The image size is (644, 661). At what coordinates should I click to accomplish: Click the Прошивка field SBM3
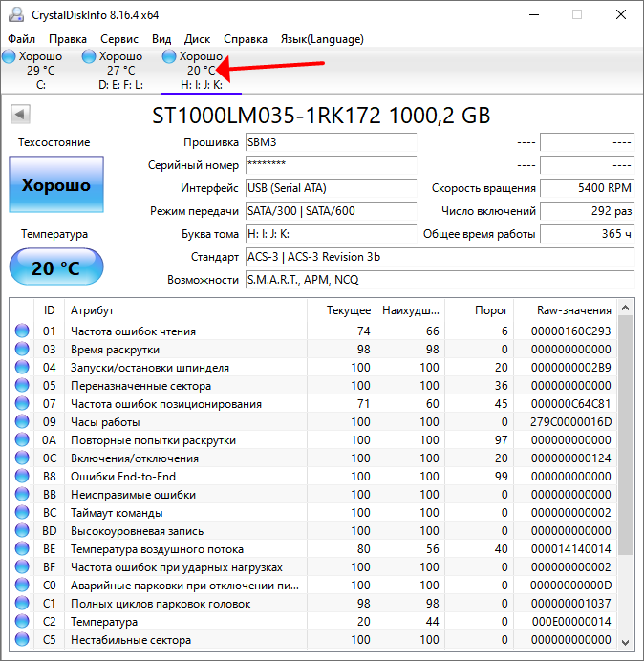pos(331,142)
